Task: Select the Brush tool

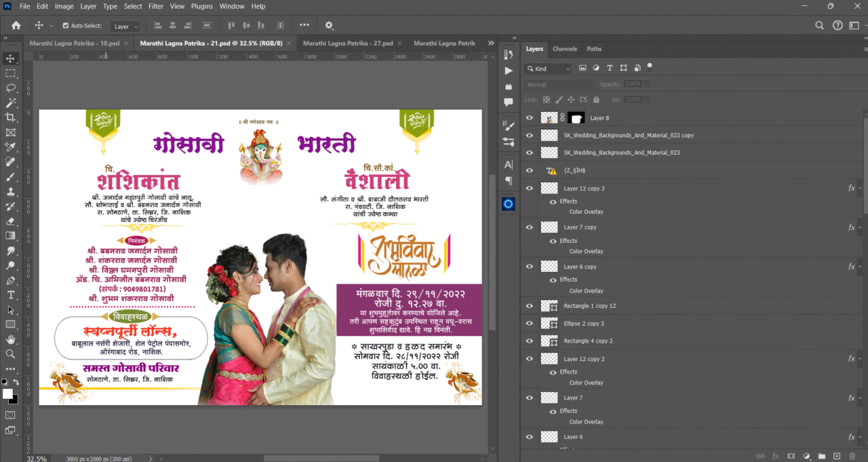Action: point(11,177)
